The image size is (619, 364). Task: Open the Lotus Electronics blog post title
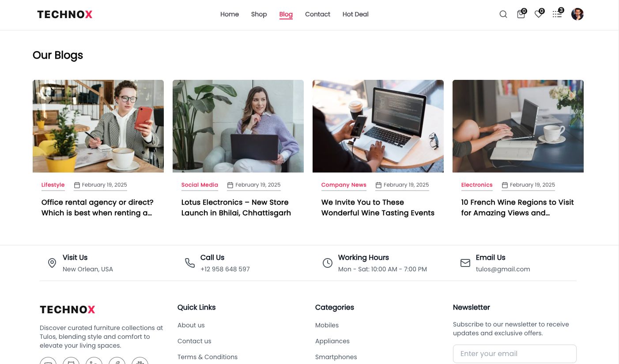click(236, 207)
